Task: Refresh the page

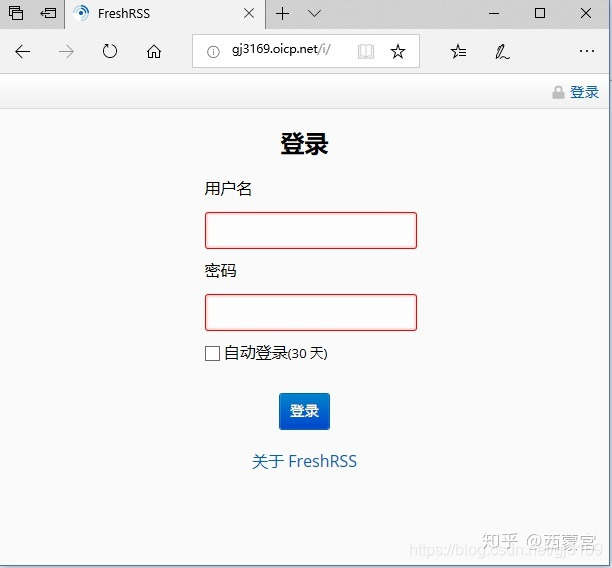Action: pos(110,51)
